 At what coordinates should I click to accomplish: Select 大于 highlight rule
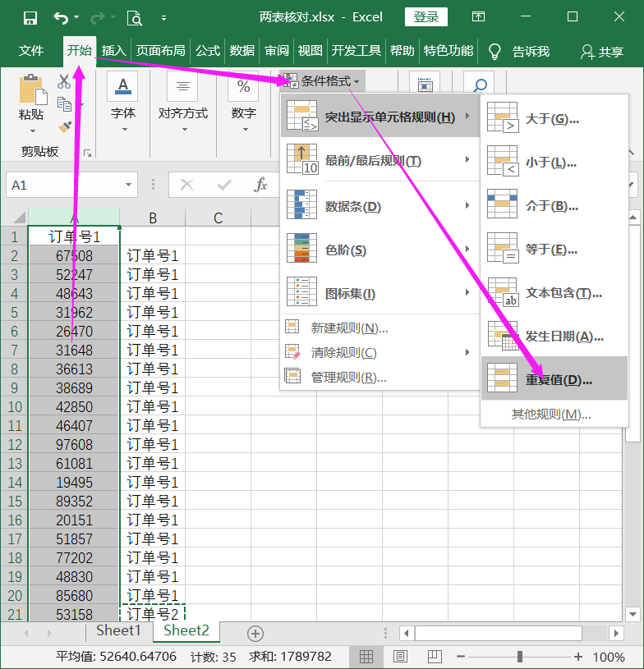coord(554,117)
